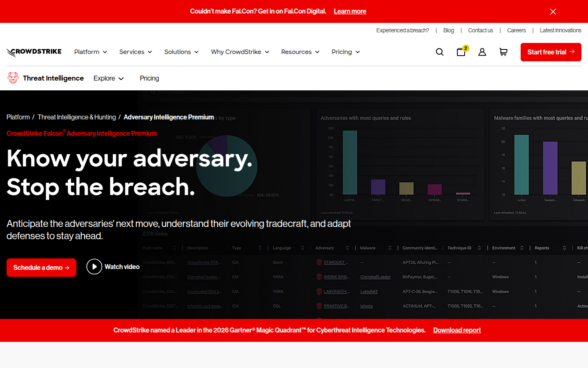Expand the Platform menu

(x=91, y=52)
